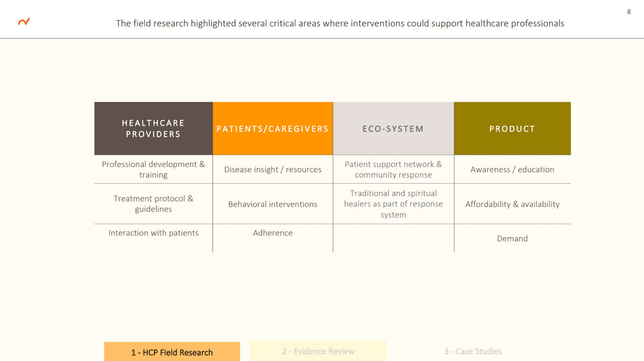The height and width of the screenshot is (361, 644).
Task: Click Interaction with patients cell
Action: [154, 238]
